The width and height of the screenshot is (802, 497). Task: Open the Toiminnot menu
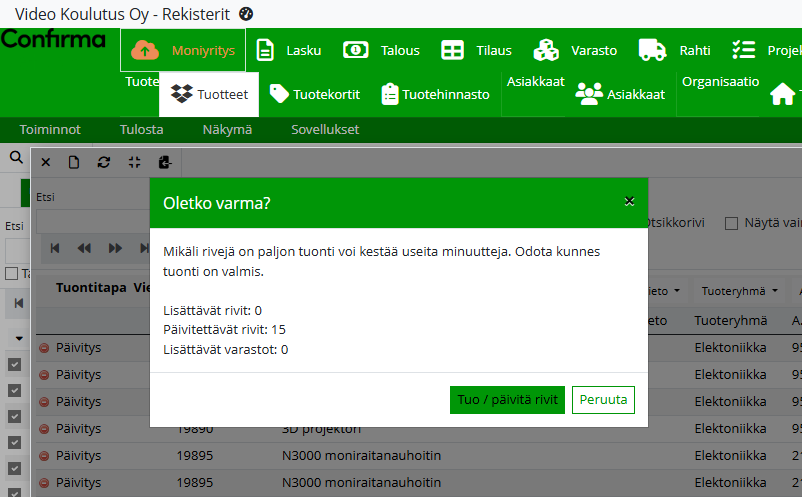(50, 129)
